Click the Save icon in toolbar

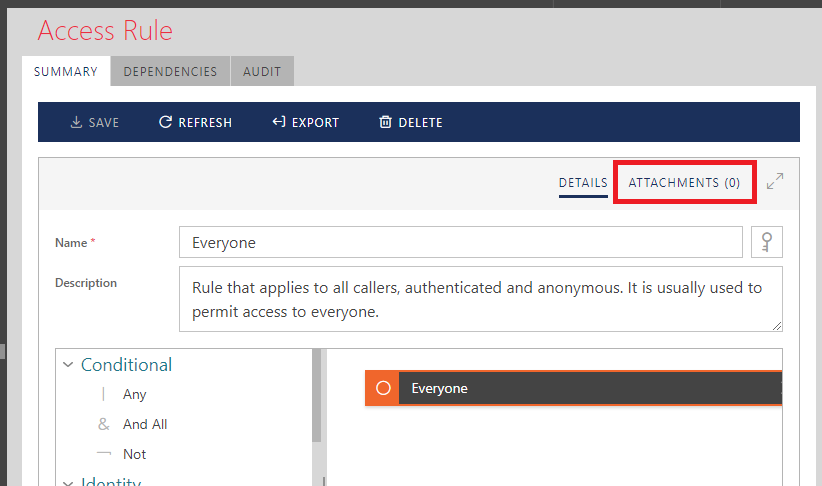point(76,123)
